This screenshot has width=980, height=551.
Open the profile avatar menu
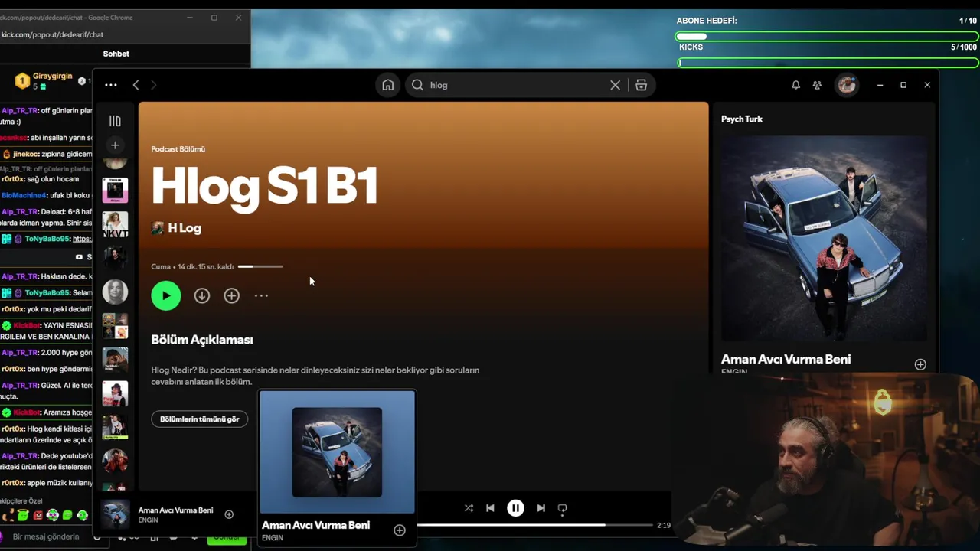(x=846, y=85)
